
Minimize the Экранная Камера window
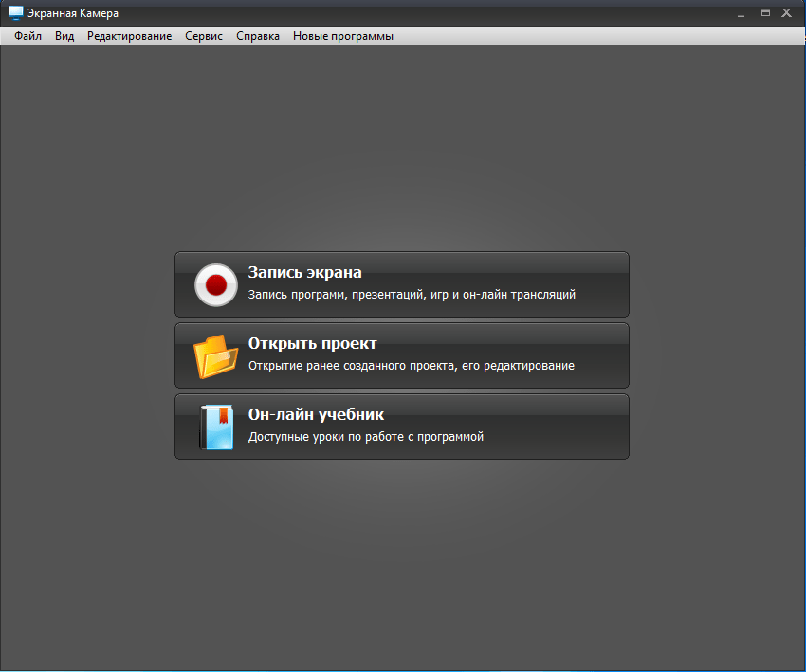click(743, 13)
